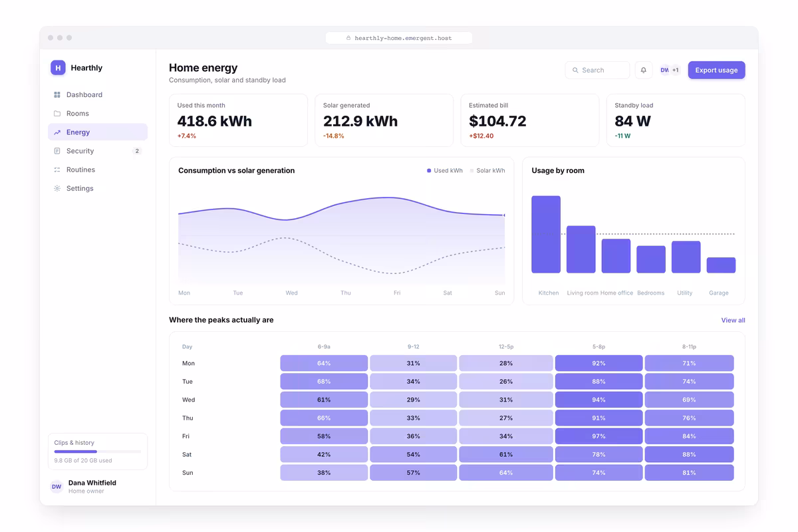
Task: Toggle the Solar kWh legend item
Action: click(x=487, y=171)
